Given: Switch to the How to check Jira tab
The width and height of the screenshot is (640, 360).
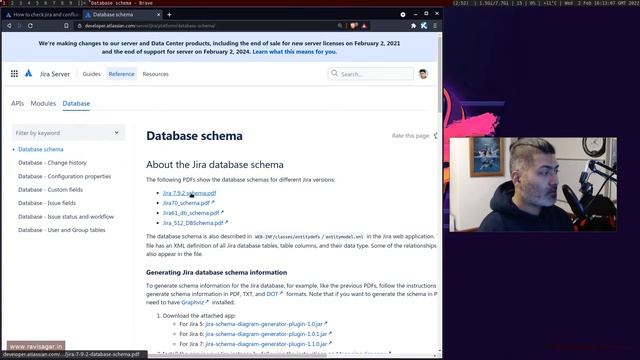Looking at the screenshot, I should (x=42, y=15).
